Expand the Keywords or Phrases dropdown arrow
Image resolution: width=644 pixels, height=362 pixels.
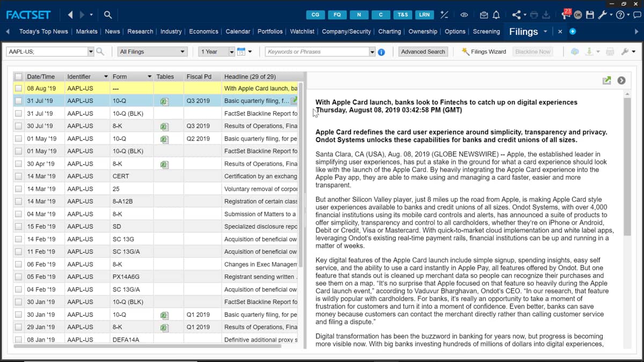(372, 51)
